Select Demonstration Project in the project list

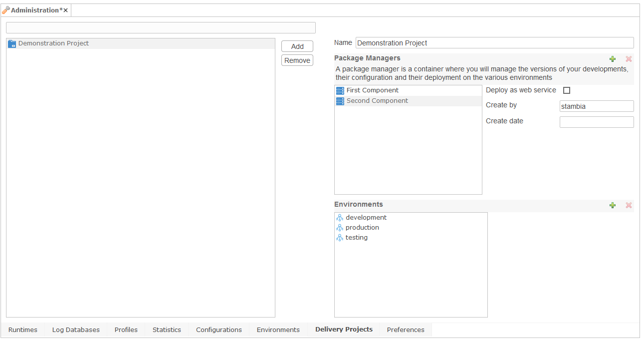(53, 43)
